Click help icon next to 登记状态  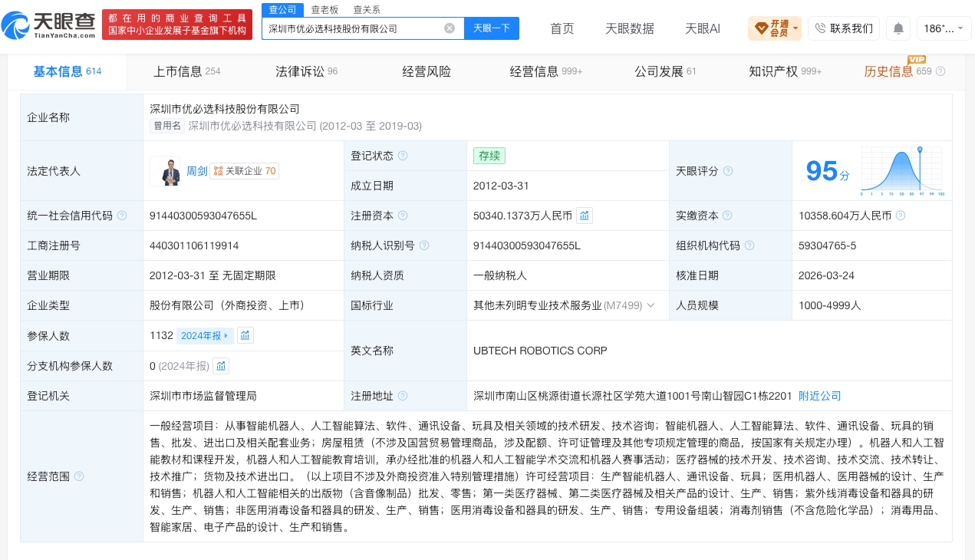coord(403,156)
